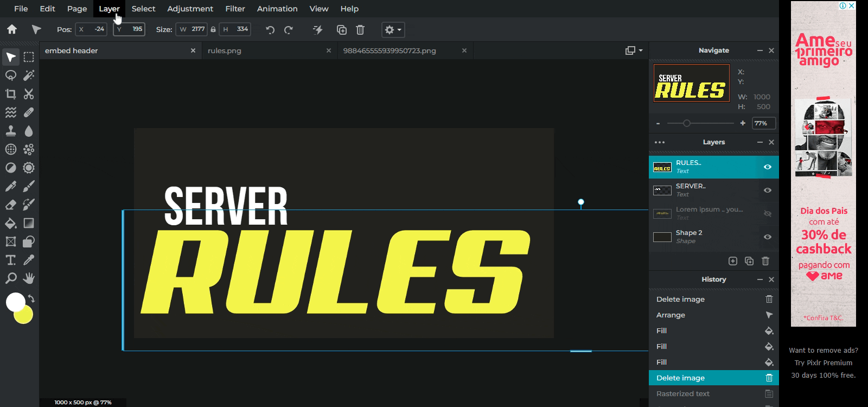The width and height of the screenshot is (868, 407).
Task: Collapse the Layers panel
Action: pos(760,142)
